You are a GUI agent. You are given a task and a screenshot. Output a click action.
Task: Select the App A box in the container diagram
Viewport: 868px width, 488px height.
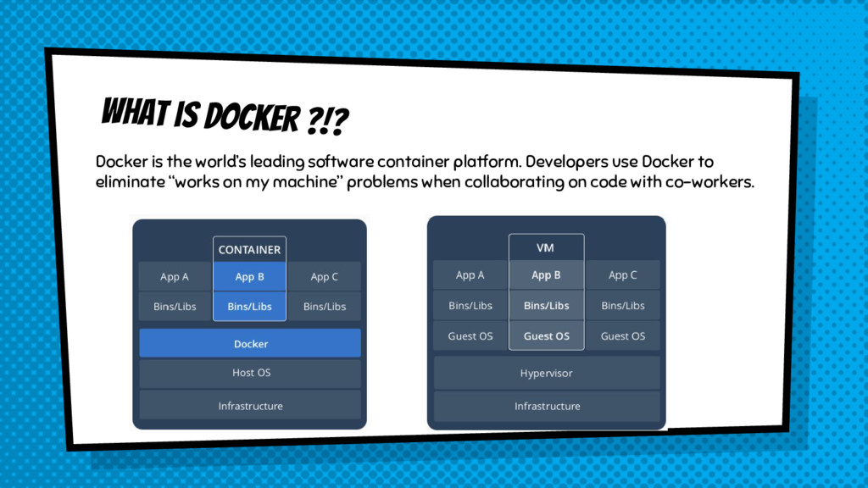(175, 277)
